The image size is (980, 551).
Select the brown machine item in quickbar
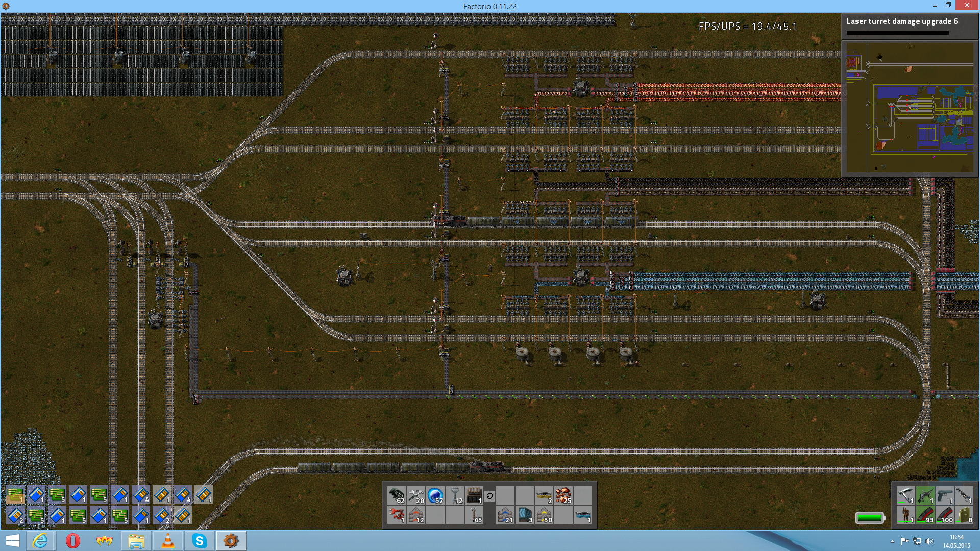474,495
